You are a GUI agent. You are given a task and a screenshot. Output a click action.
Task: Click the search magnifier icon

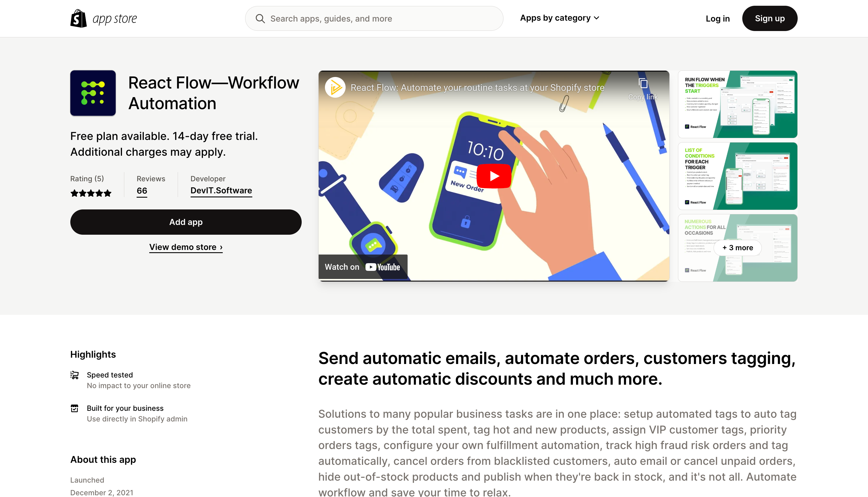260,18
